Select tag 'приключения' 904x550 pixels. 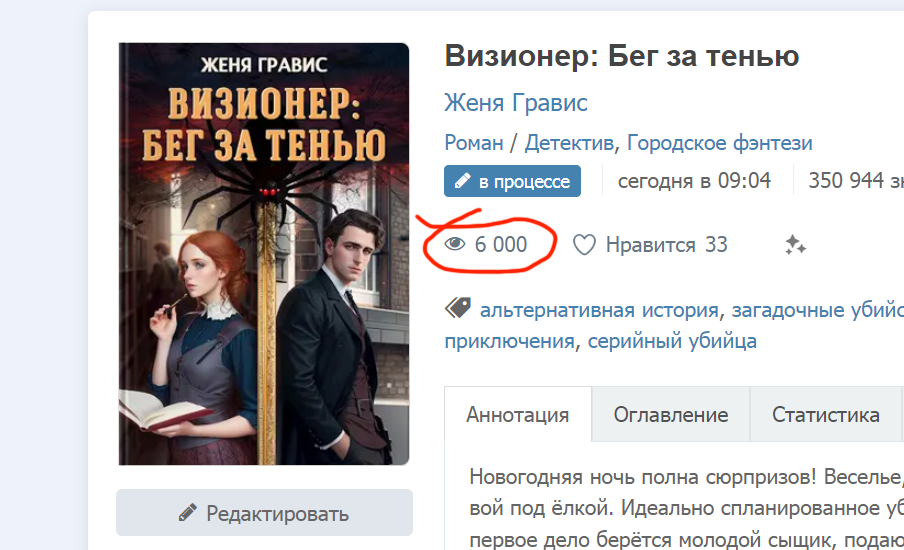pos(510,341)
